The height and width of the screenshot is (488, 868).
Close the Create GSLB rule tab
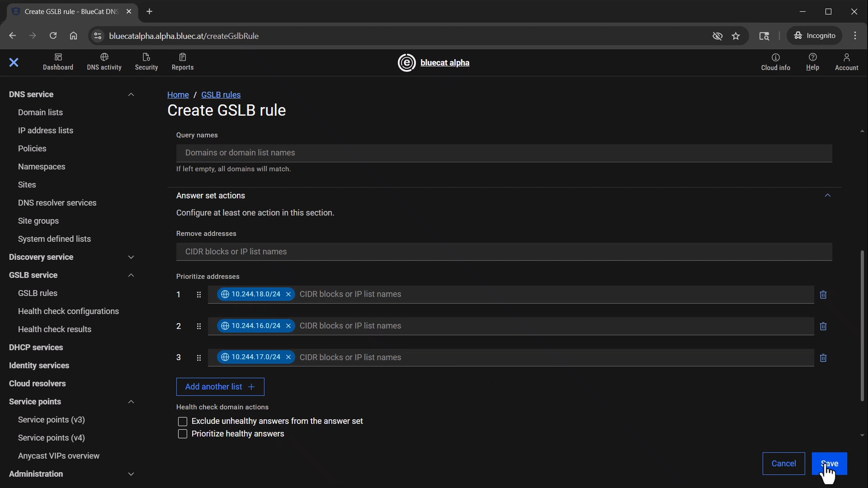pyautogui.click(x=129, y=11)
